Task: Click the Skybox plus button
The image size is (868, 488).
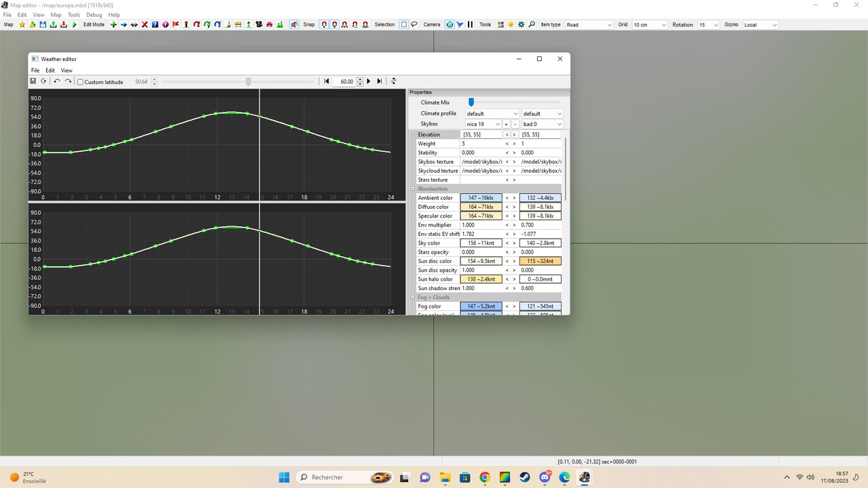Action: pos(506,124)
